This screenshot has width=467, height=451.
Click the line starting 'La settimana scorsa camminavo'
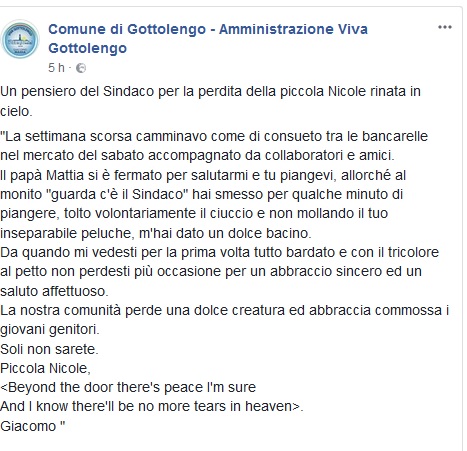click(214, 136)
